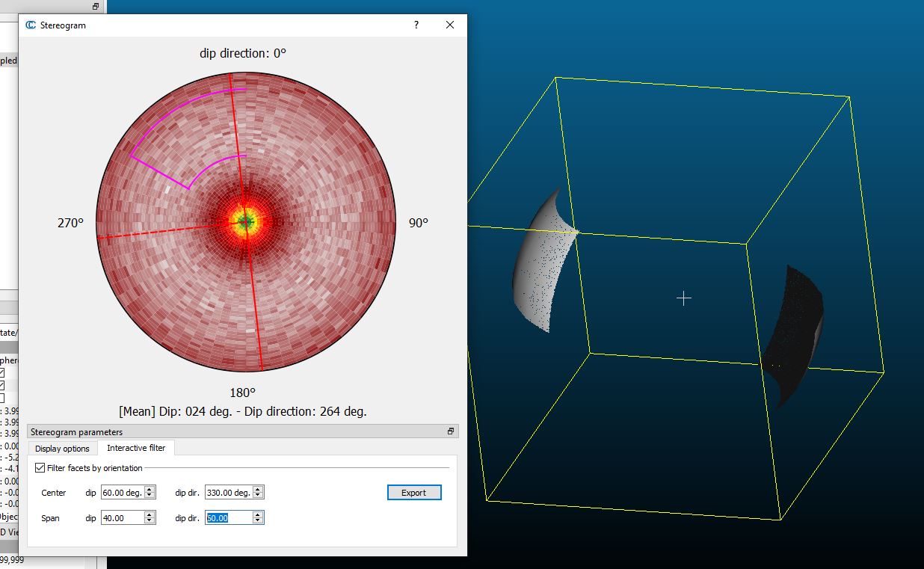Focus the Span dip direction field

click(x=229, y=517)
